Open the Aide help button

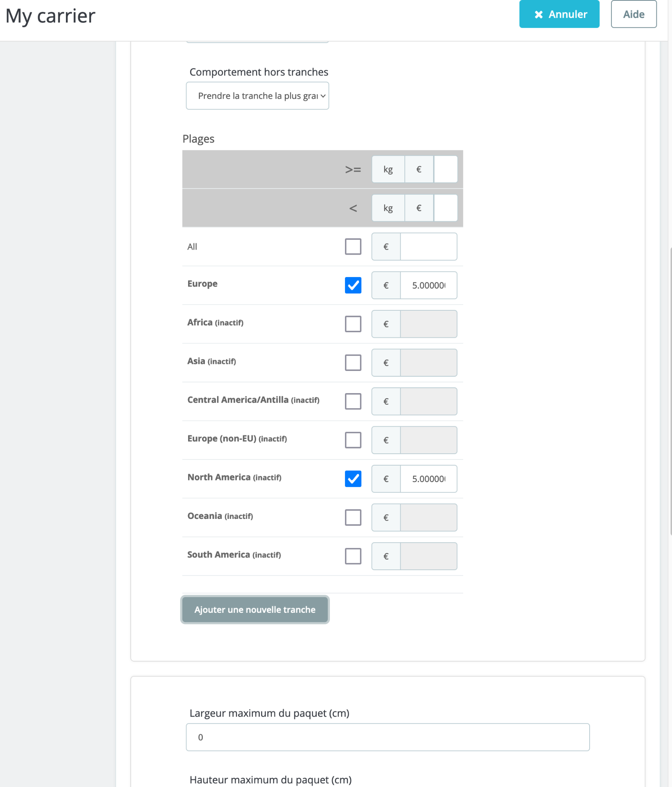tap(633, 14)
